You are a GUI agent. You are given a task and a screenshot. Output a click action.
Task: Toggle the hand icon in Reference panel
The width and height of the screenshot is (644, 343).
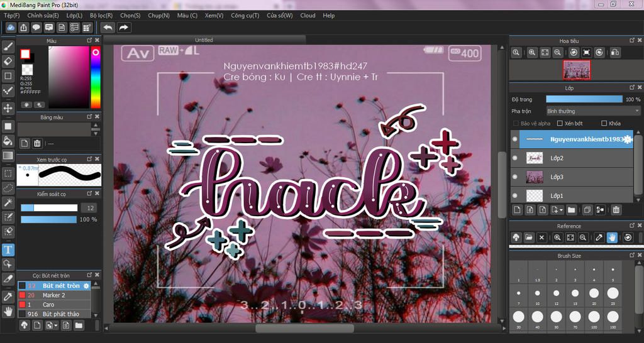pos(612,237)
